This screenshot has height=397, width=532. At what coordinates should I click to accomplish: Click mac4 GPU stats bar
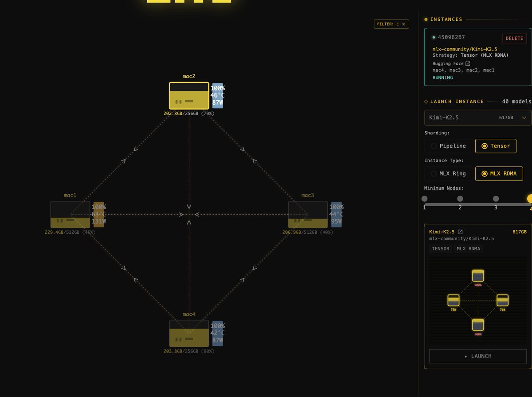point(217,333)
